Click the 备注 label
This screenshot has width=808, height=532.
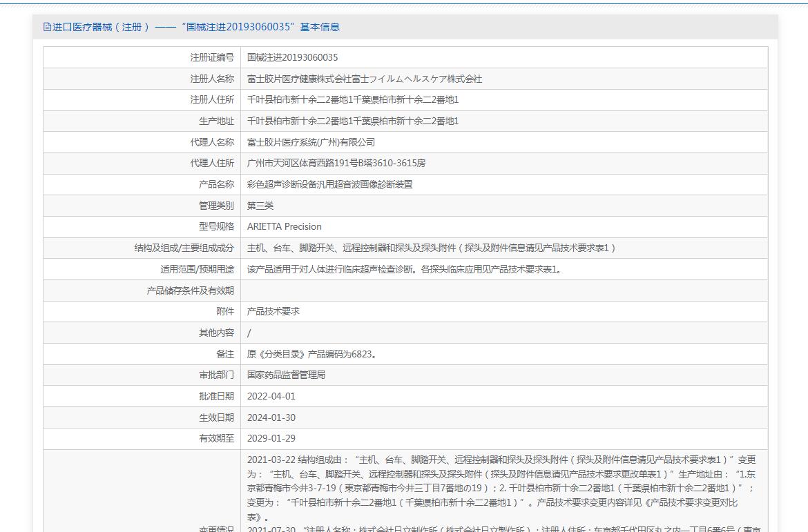click(x=225, y=354)
